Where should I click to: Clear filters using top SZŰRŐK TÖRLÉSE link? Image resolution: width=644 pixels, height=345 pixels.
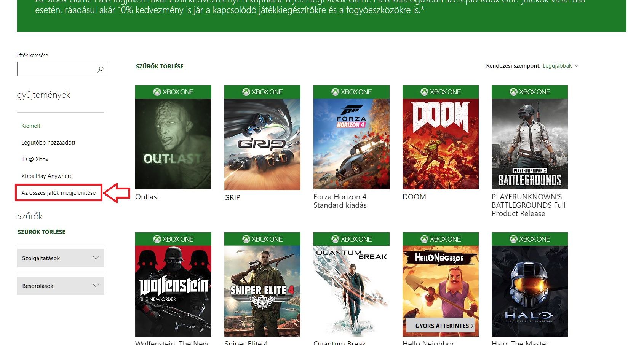160,66
